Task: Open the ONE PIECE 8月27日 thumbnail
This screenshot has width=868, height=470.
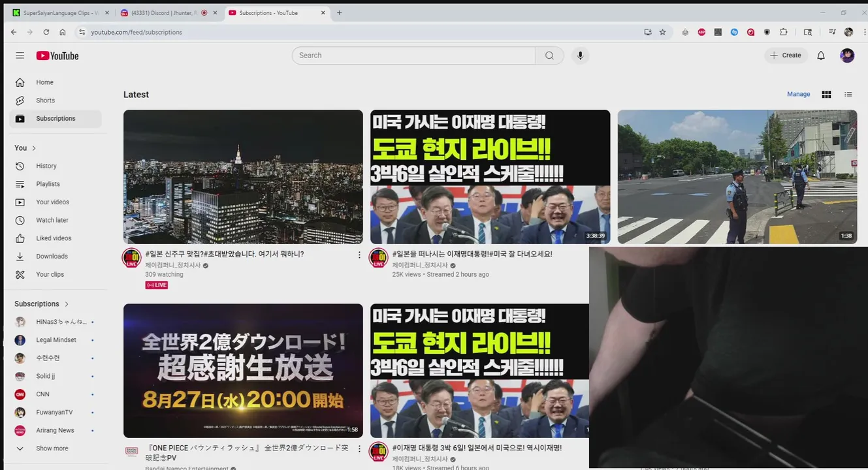Action: 243,371
